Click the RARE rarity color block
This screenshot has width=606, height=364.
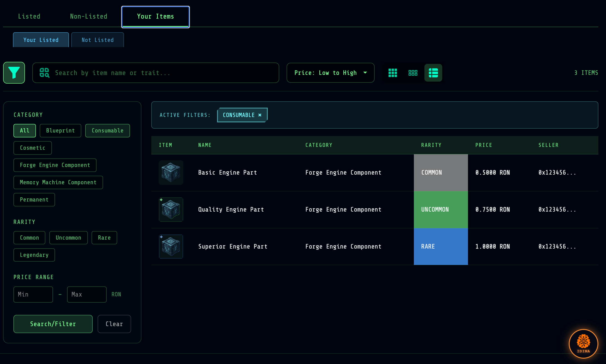(x=441, y=247)
